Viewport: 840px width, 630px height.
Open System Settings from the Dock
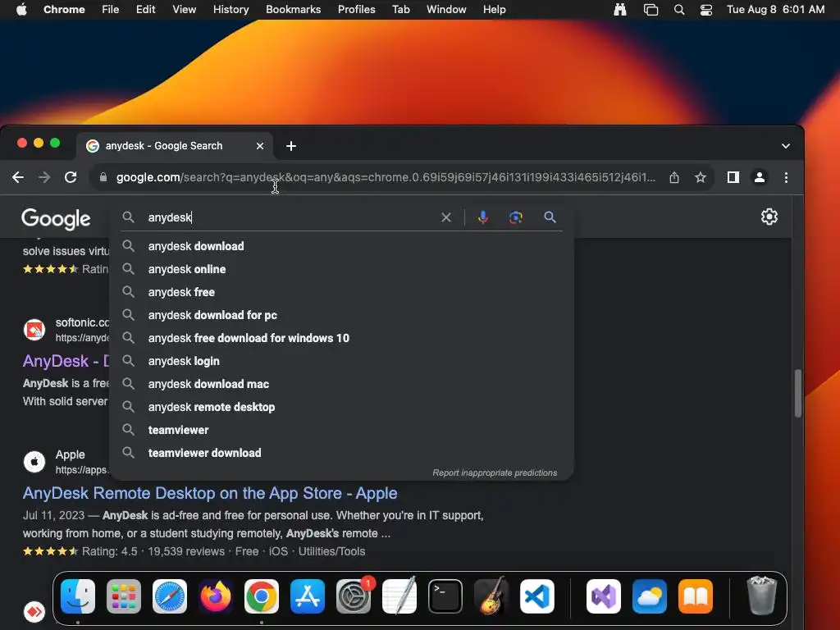click(354, 596)
